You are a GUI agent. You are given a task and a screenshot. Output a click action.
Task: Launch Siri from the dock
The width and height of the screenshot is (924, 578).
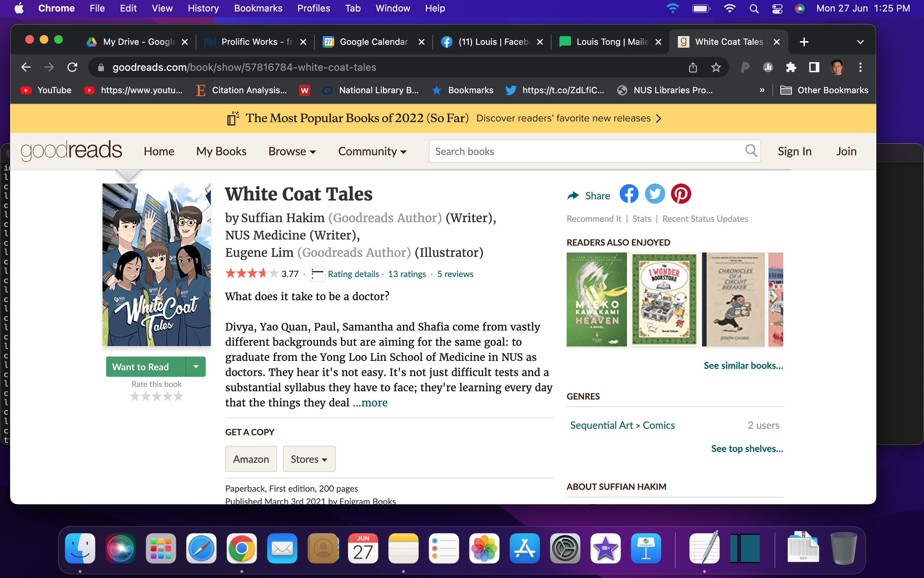pos(120,548)
